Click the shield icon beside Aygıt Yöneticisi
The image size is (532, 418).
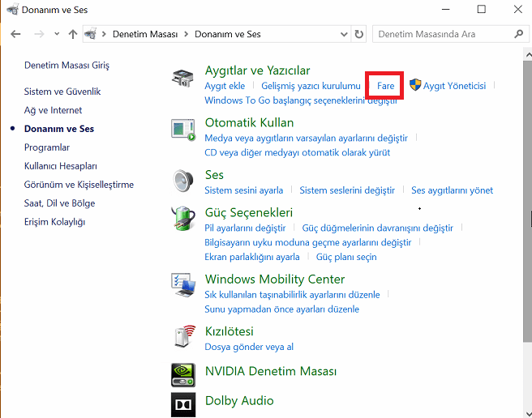415,85
